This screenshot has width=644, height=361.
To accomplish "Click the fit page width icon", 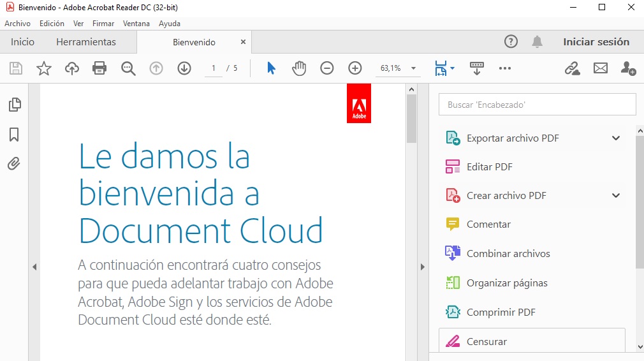I will 441,68.
